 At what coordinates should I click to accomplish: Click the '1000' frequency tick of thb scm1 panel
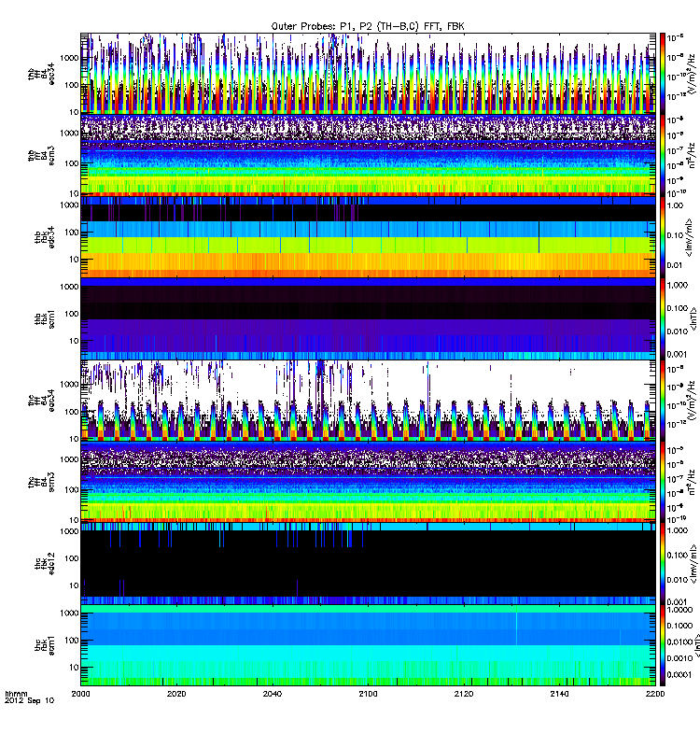(x=69, y=287)
